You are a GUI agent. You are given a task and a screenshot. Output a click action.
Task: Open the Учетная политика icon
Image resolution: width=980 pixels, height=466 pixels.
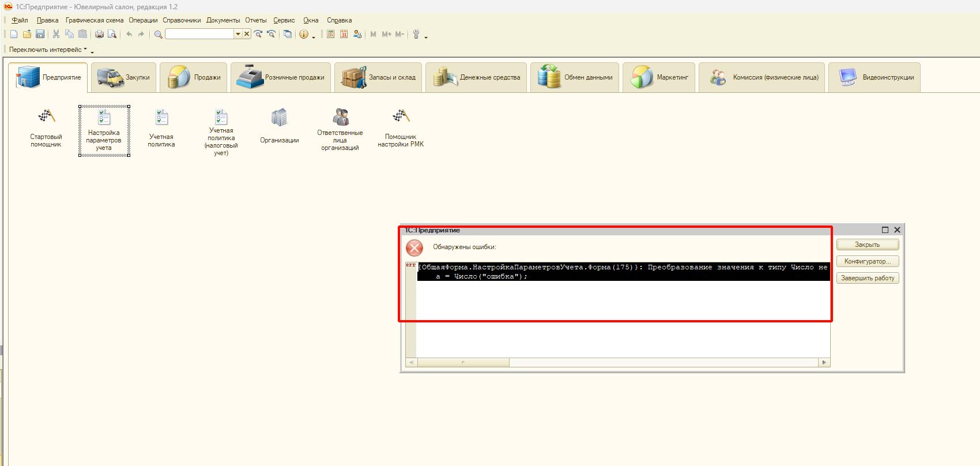coord(161,128)
